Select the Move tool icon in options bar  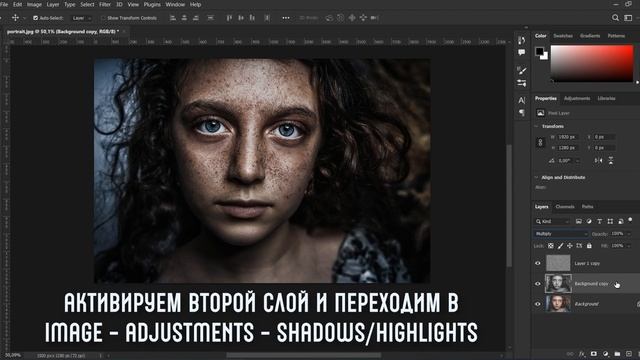point(15,18)
